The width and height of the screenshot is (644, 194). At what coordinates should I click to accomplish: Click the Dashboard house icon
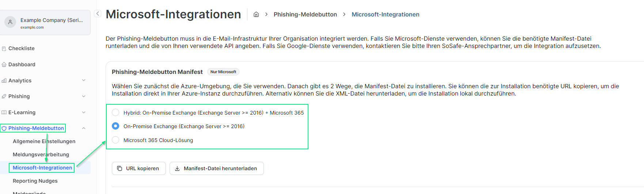tap(4, 64)
